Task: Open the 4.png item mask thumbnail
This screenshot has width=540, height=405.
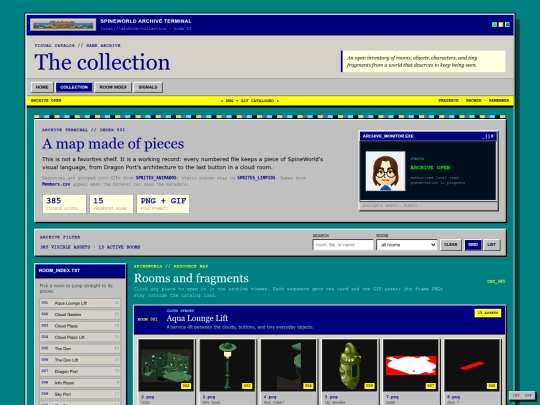Action: (289, 365)
